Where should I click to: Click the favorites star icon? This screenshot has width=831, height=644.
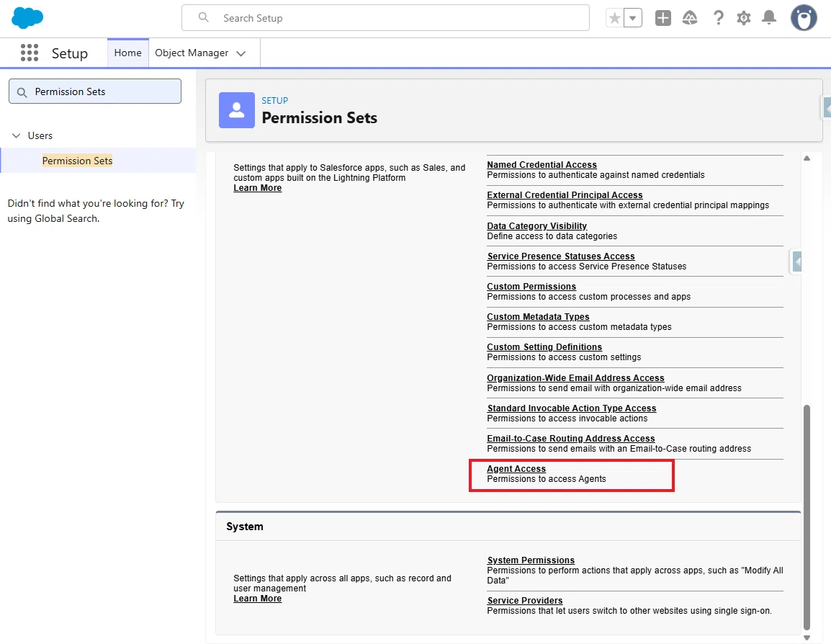[x=615, y=18]
